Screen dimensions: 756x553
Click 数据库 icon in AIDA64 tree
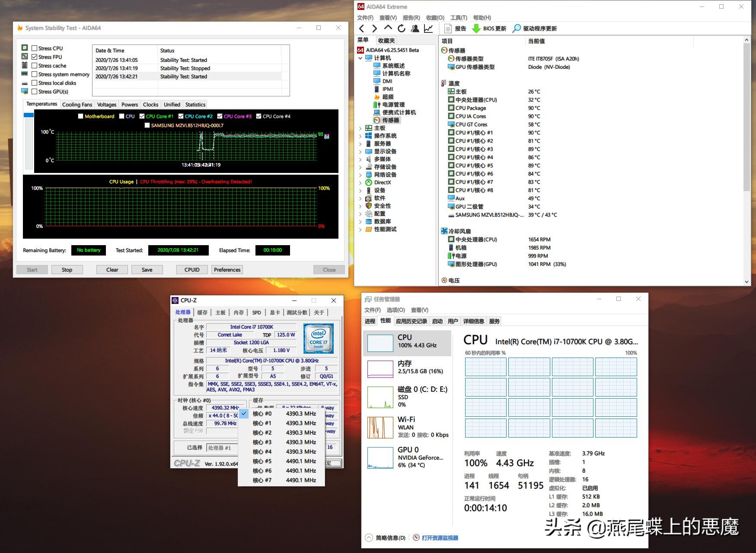coord(368,221)
